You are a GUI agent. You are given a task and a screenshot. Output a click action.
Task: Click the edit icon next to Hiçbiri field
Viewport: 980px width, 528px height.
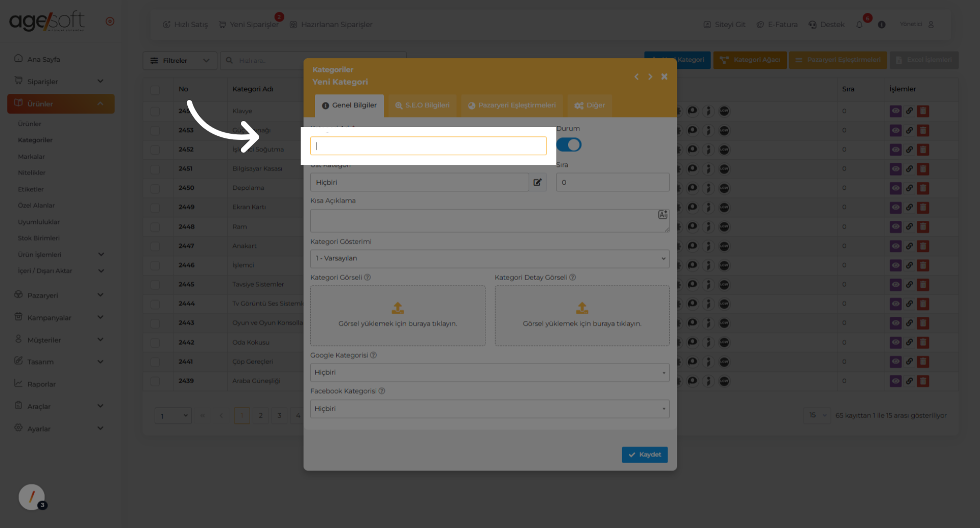pyautogui.click(x=537, y=182)
